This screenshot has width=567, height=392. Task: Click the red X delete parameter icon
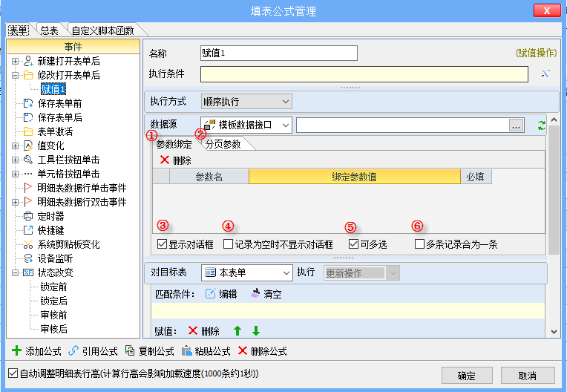click(165, 160)
